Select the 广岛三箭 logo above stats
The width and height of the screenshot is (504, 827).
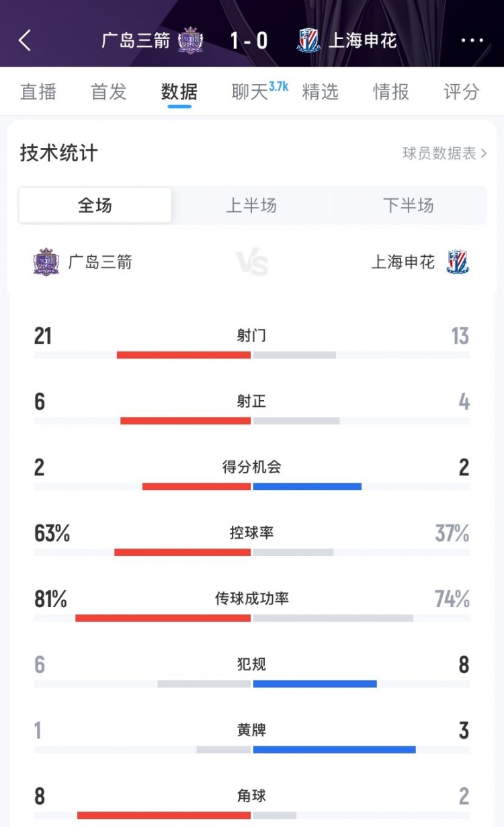(x=46, y=261)
